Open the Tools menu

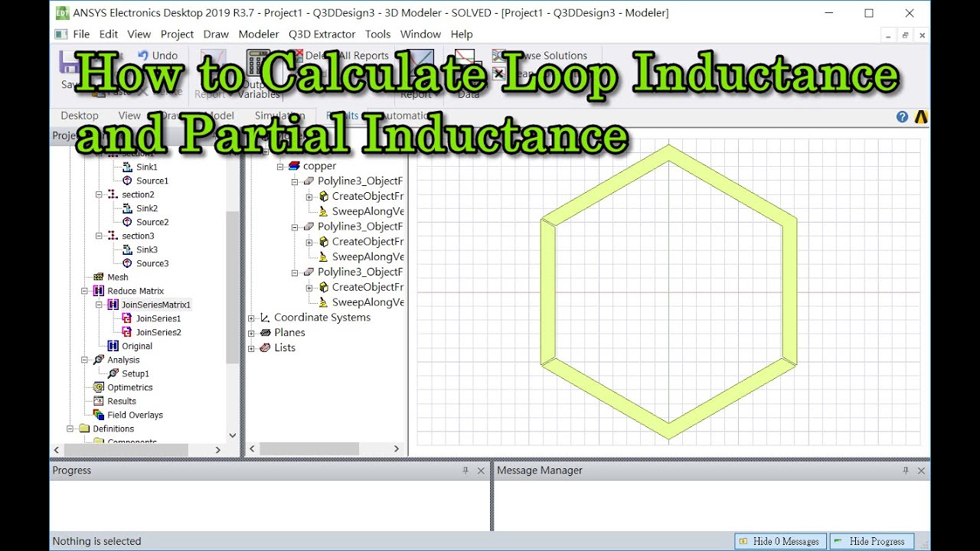coord(377,34)
